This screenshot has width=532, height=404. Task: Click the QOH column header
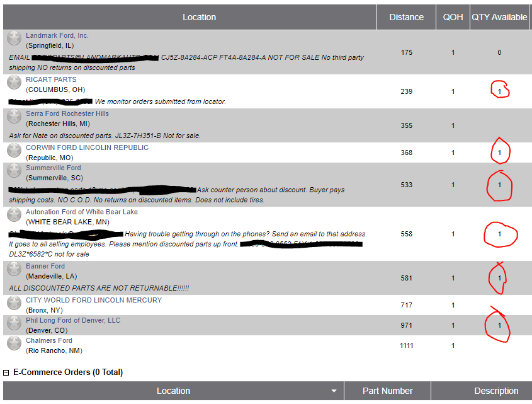tap(453, 17)
